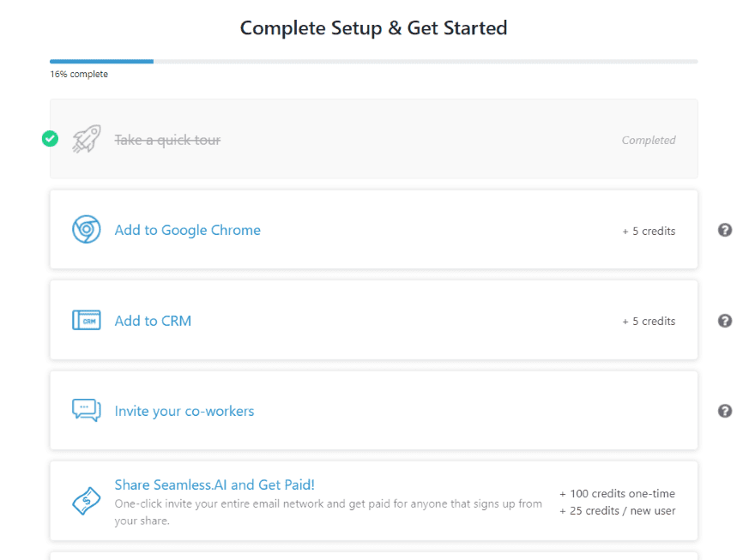The height and width of the screenshot is (560, 755).
Task: Click +5 credits on Chrome card
Action: 649,231
